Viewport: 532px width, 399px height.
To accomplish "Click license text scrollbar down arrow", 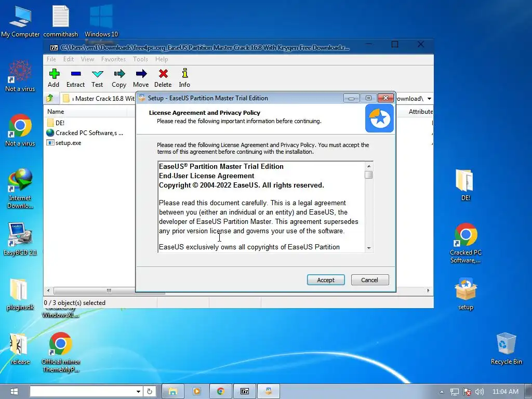I will click(x=369, y=248).
